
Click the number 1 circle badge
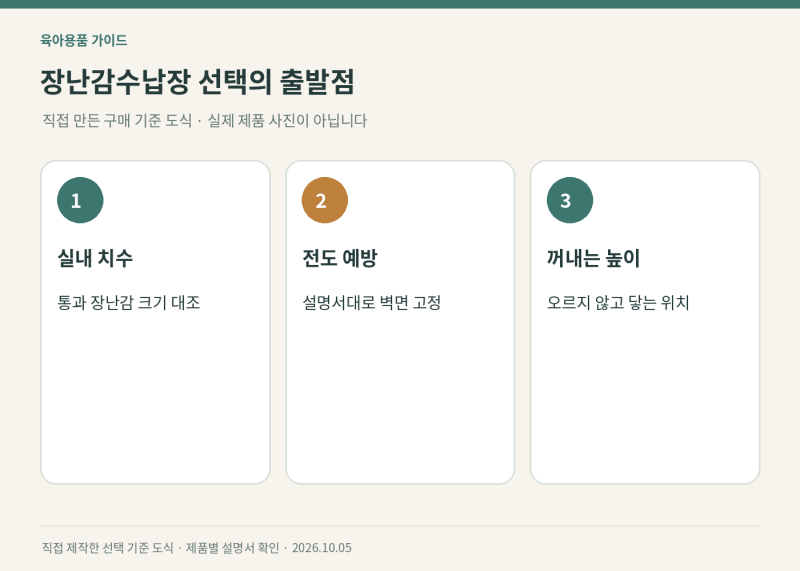pos(80,200)
